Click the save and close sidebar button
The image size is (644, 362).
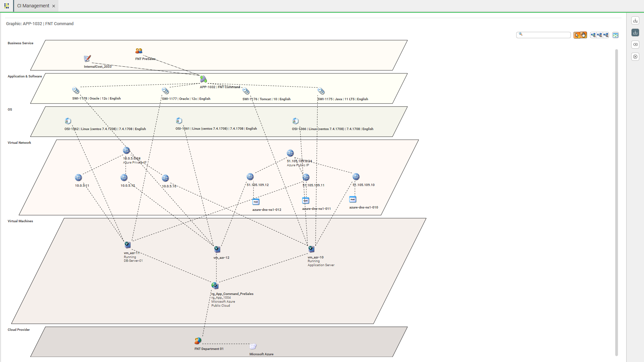[635, 20]
